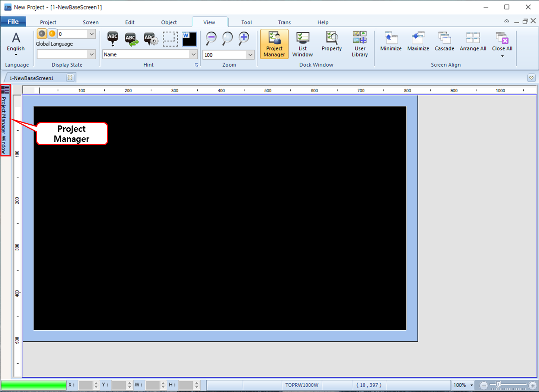Open the English language selector

click(16, 44)
